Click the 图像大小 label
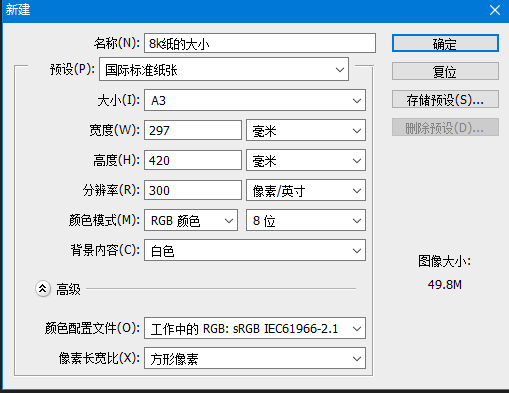509x393 pixels. tap(444, 261)
